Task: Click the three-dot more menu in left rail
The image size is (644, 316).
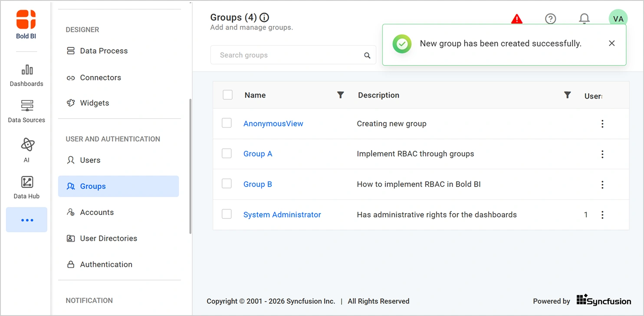Action: point(26,220)
